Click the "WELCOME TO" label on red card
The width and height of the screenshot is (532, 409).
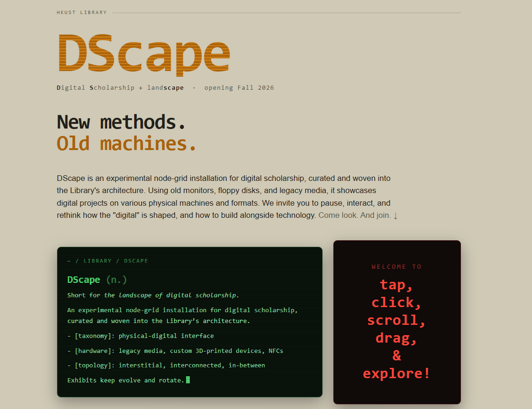click(x=396, y=267)
